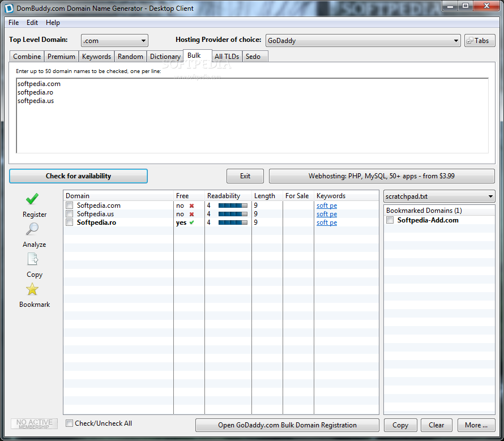The image size is (504, 441).
Task: Open the Top Level Domain dropdown
Action: click(x=114, y=41)
